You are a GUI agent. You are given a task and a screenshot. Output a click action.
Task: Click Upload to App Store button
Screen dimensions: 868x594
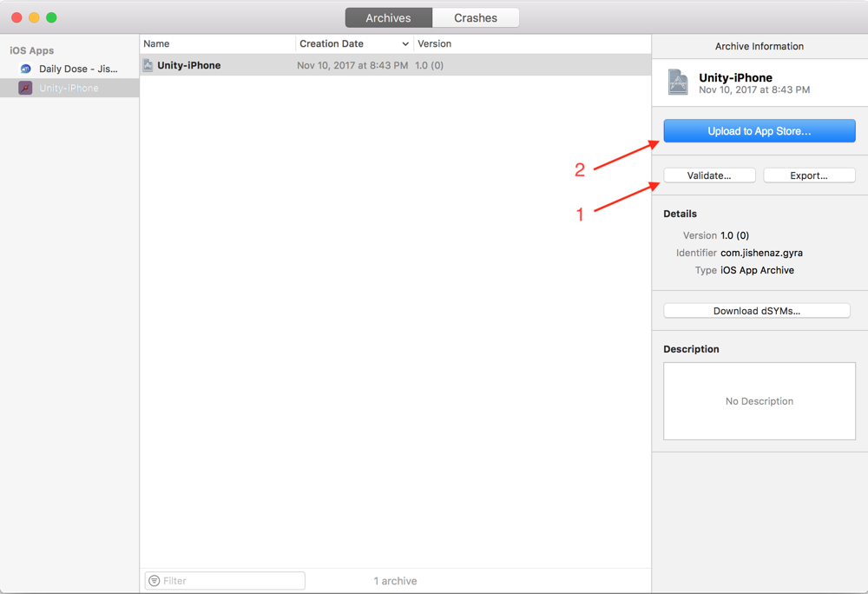click(x=759, y=131)
